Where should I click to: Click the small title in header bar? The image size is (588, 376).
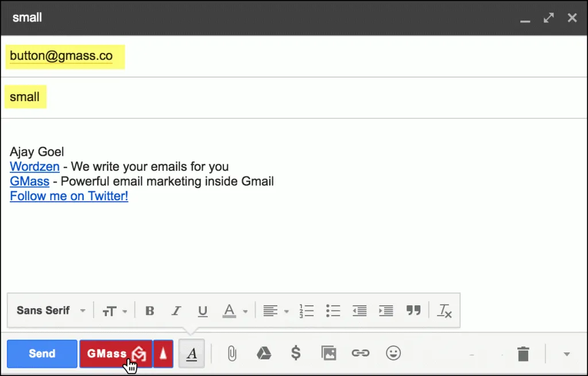tap(27, 18)
